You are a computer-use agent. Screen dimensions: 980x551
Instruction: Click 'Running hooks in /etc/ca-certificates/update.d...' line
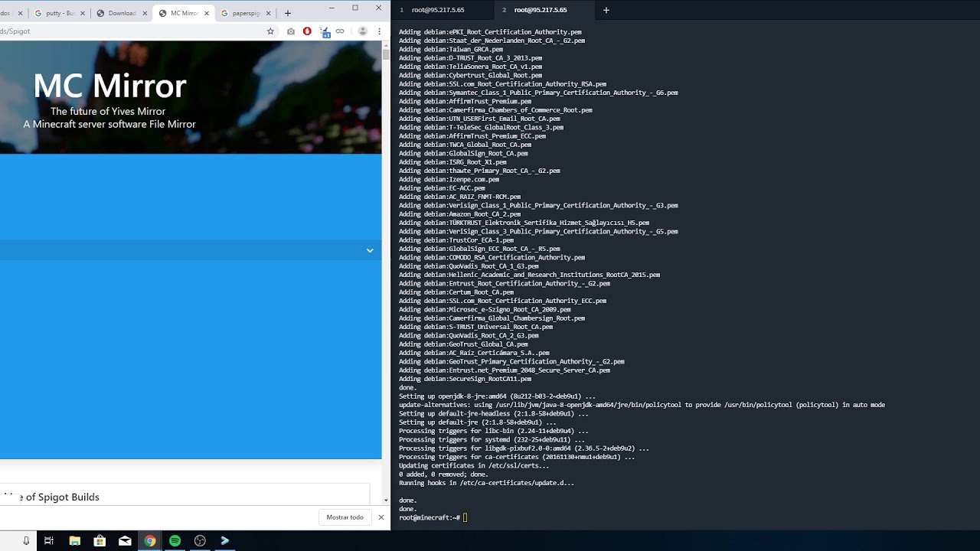point(486,483)
